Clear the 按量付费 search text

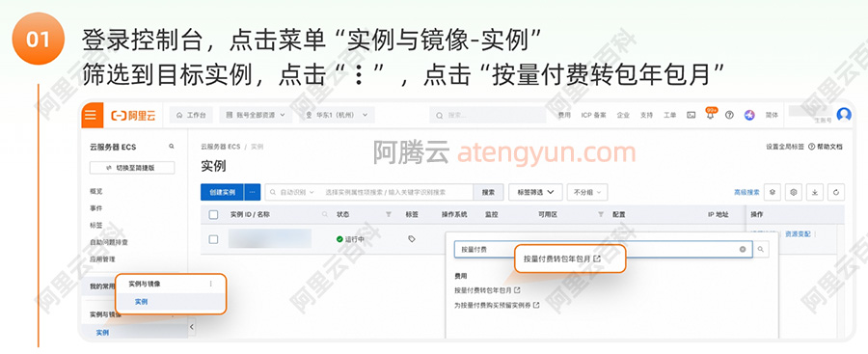(x=743, y=249)
